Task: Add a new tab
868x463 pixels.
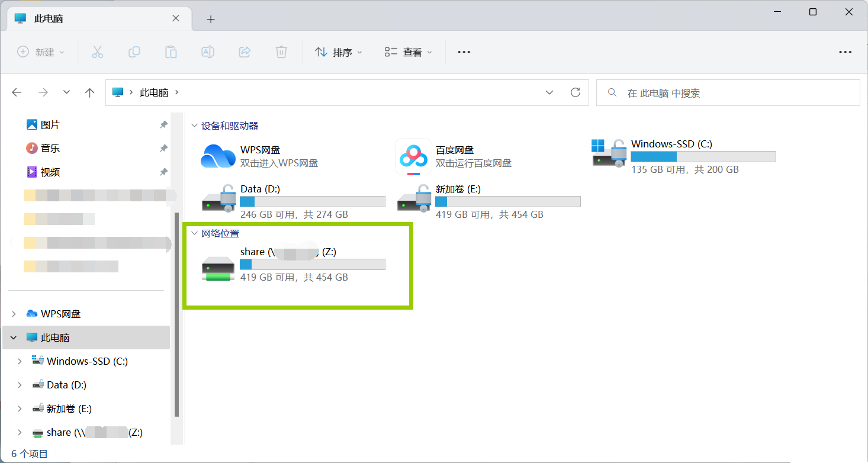Action: (x=211, y=19)
